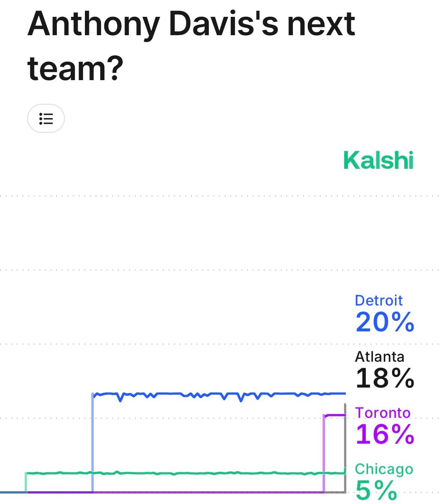Select the Detroit label on chart

pyautogui.click(x=379, y=300)
